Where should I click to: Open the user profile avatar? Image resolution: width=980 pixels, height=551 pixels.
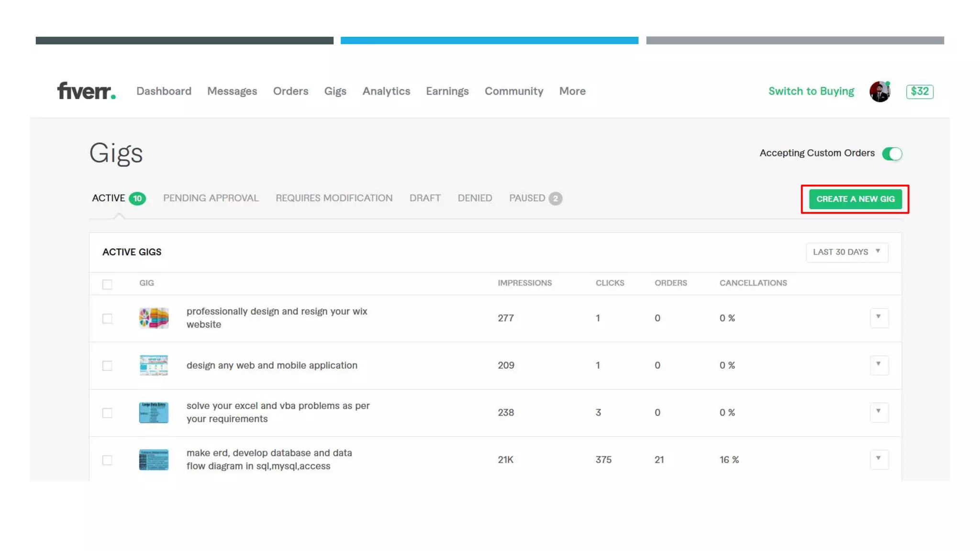coord(880,91)
